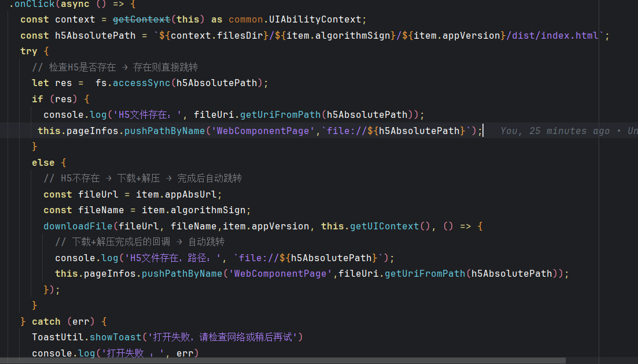638x364 pixels.
Task: Click the onClick method name
Action: click(34, 4)
